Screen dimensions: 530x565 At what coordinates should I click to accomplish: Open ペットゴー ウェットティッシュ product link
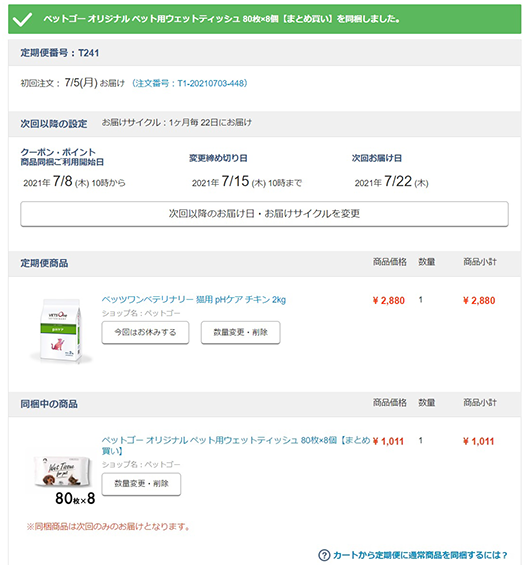236,445
